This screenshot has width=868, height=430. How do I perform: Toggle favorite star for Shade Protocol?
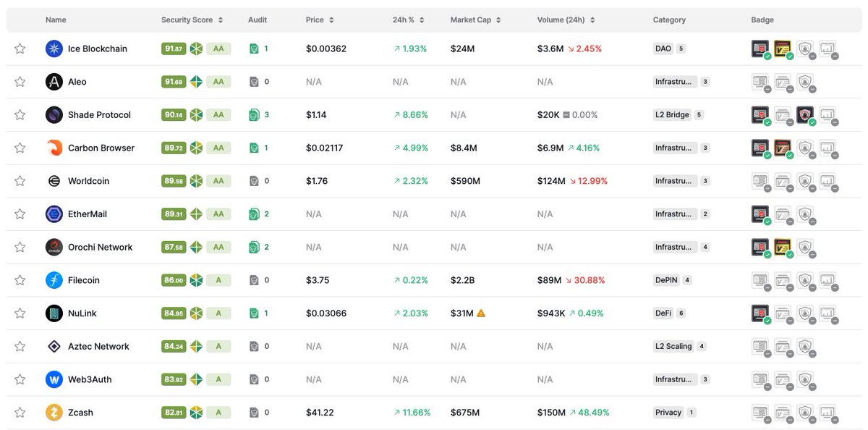coord(20,115)
